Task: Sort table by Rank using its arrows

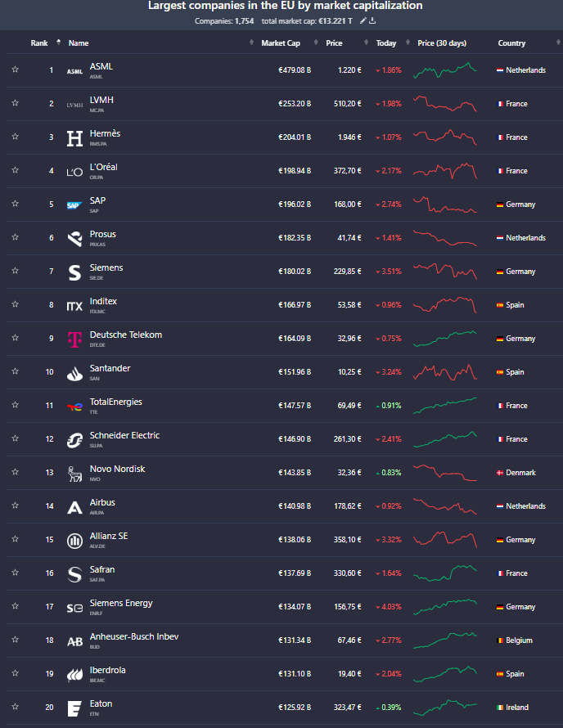Action: point(59,43)
